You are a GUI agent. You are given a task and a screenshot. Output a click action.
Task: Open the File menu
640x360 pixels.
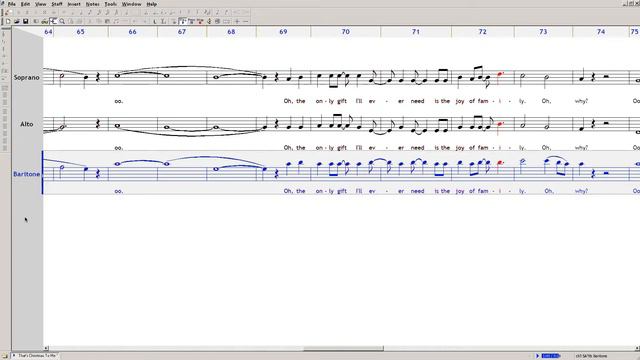[12, 4]
